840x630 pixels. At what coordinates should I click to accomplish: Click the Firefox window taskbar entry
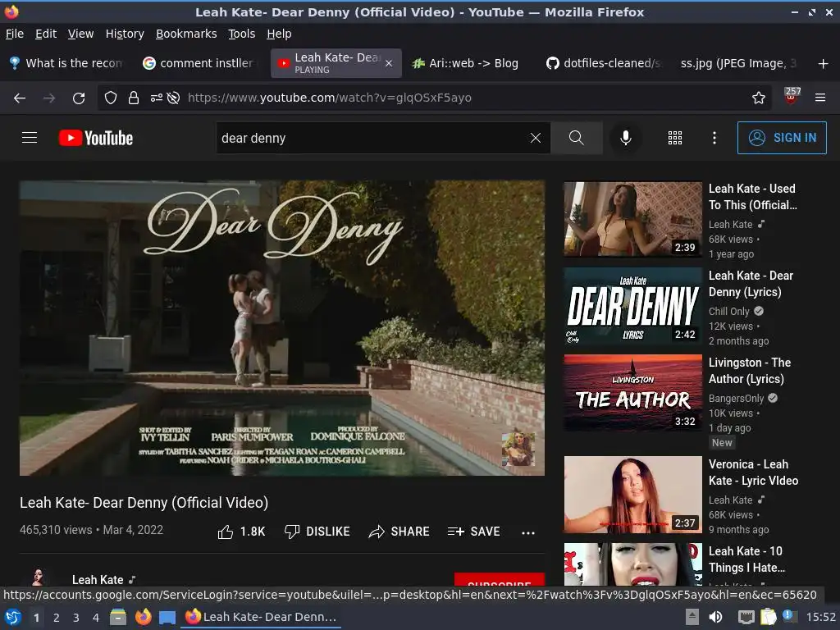click(261, 617)
